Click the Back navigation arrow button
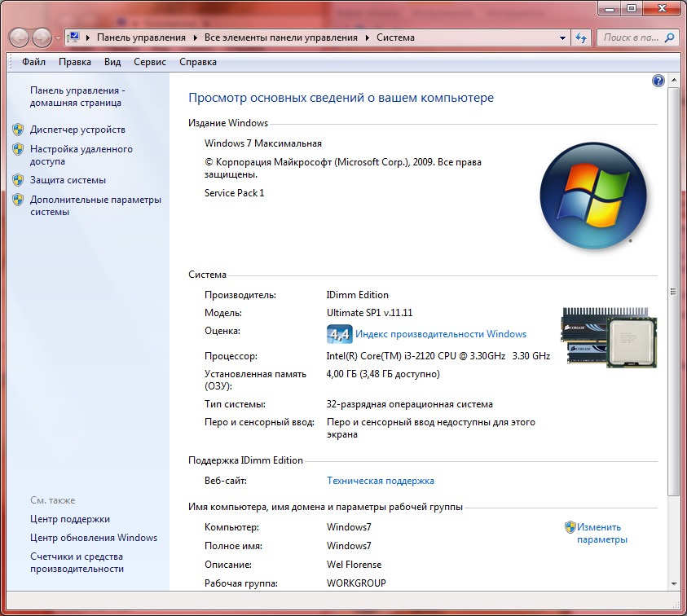The height and width of the screenshot is (616, 687). 19,38
